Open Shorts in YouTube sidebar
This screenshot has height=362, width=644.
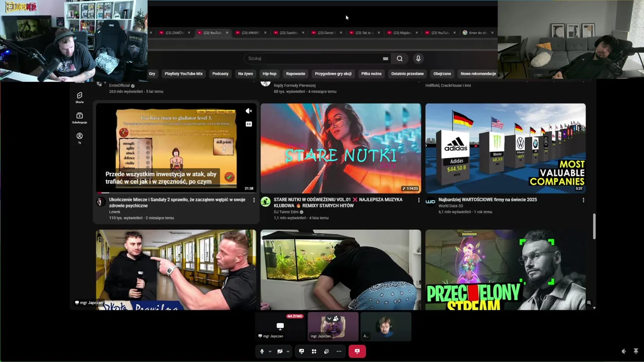pos(79,97)
